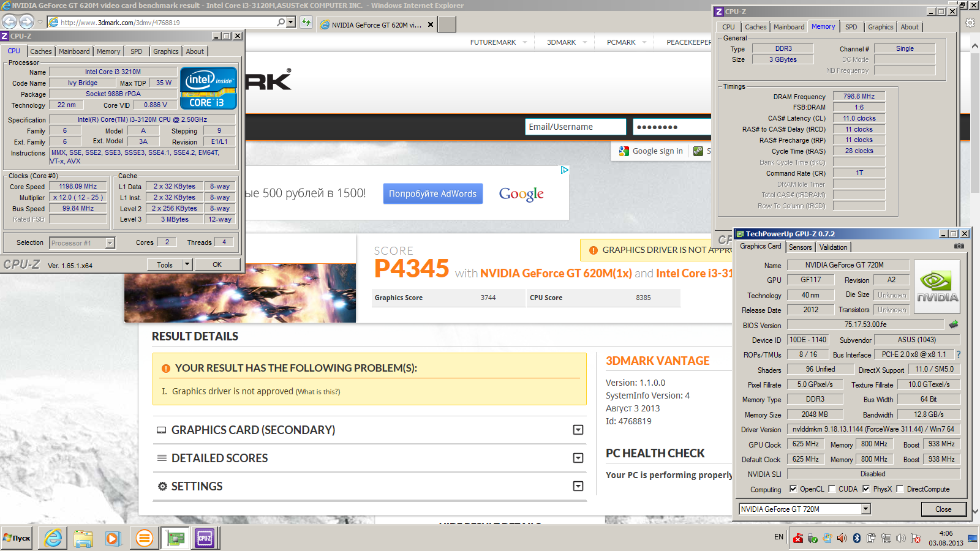Screen dimensions: 980x551
Task: Open Internet Explorer tools gear icon
Action: pyautogui.click(x=970, y=23)
